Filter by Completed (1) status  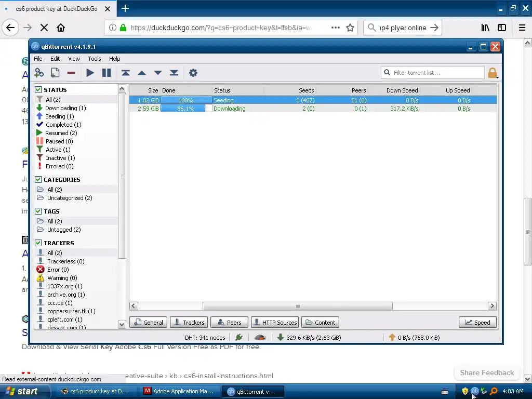tap(63, 125)
